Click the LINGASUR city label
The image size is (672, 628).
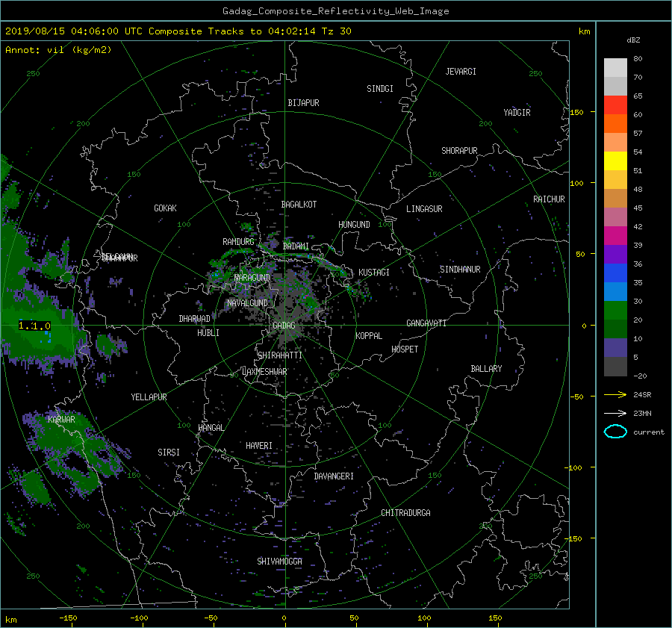point(424,209)
